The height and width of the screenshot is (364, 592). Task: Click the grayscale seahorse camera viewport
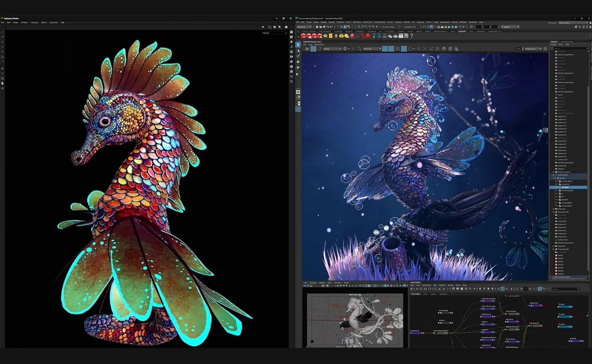coord(355,320)
